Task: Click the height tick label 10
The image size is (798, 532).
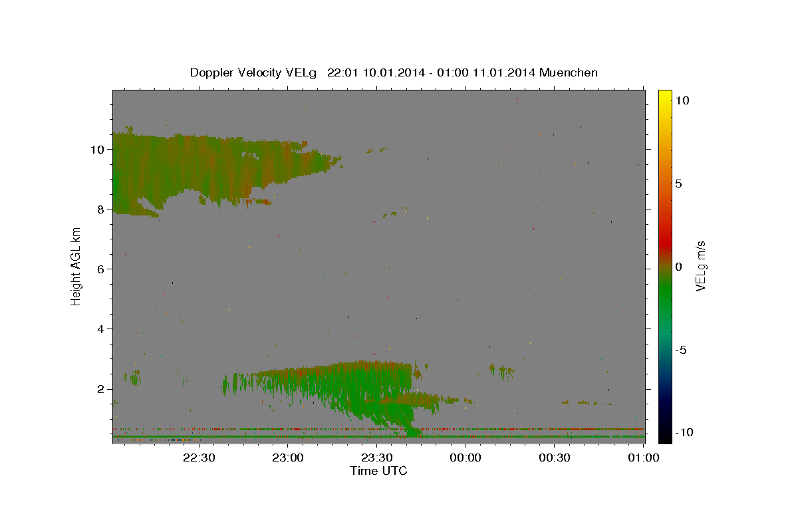Action: click(x=97, y=149)
